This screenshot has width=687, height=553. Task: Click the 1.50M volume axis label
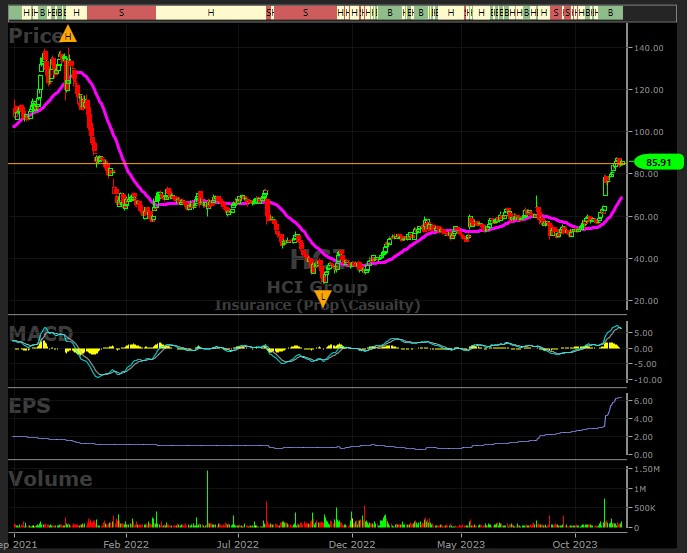(x=650, y=469)
